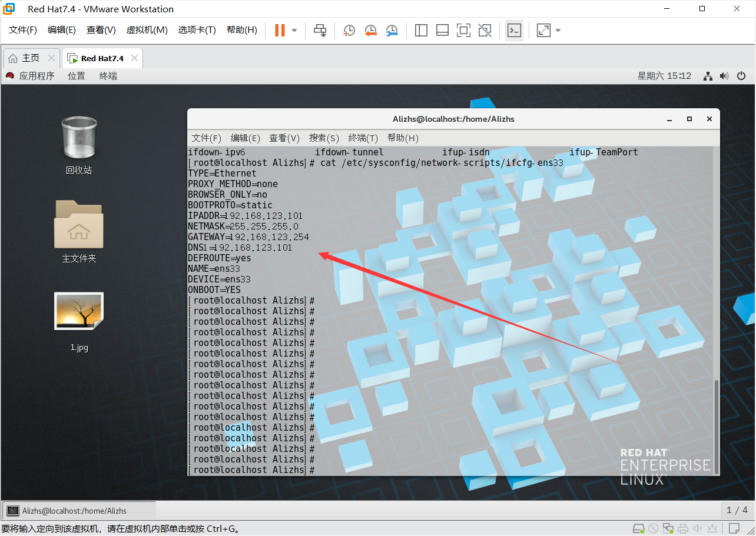Toggle the library sidebar view icon

click(x=421, y=30)
